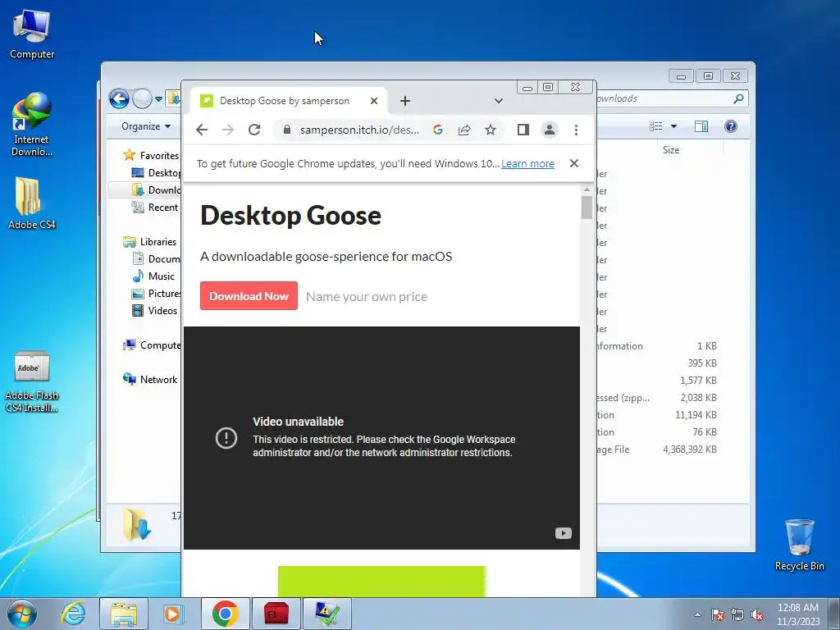This screenshot has width=840, height=630.
Task: Switch to Windows Explorer taskbar button
Action: 124,614
